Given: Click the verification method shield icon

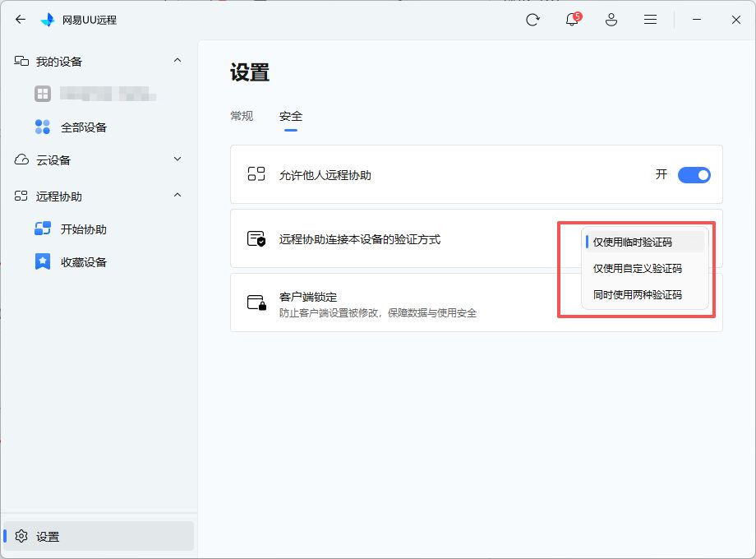Looking at the screenshot, I should pyautogui.click(x=256, y=238).
